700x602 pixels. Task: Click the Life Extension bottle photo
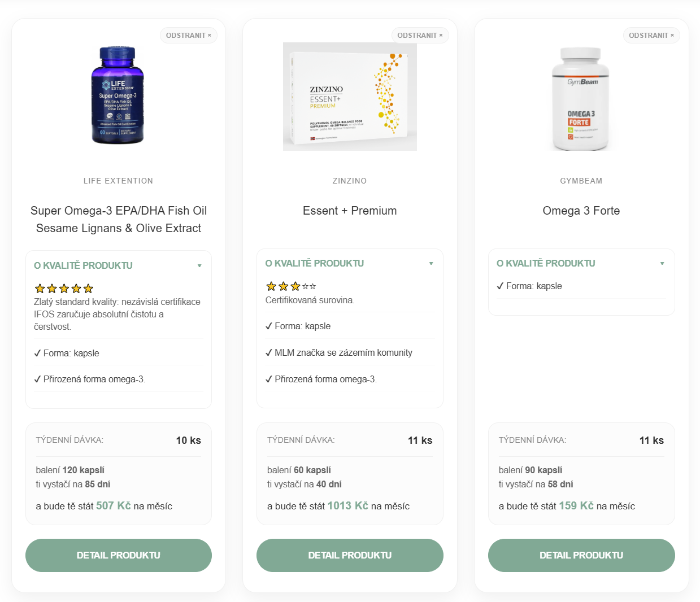pos(118,96)
